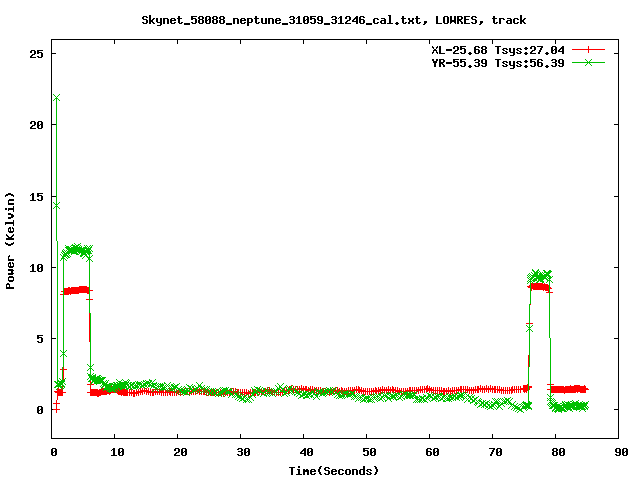
Task: Click the green line sample in the legend
Action: [588, 63]
